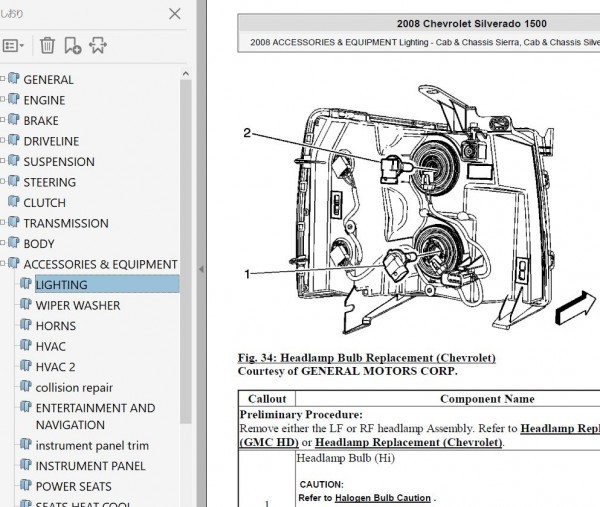Open the HVAC 2 bookmark
This screenshot has height=507, width=600.
click(x=55, y=367)
